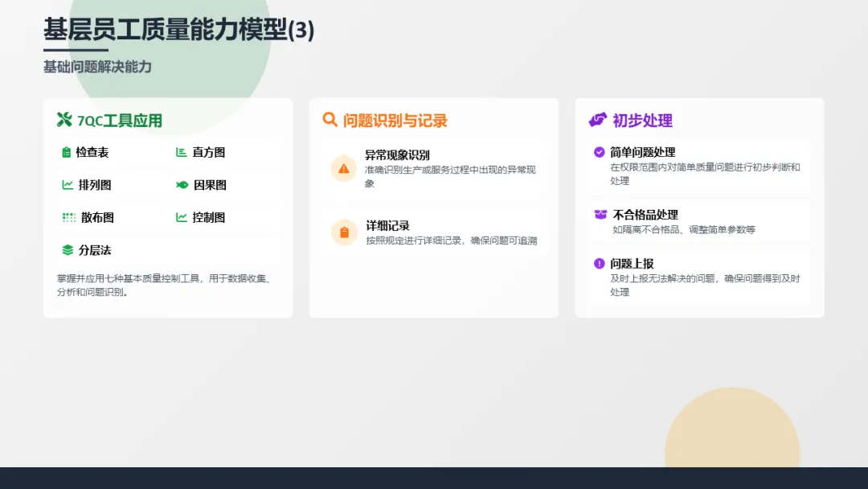Click the 不合格品处理 title
The image size is (868, 489).
pyautogui.click(x=645, y=214)
